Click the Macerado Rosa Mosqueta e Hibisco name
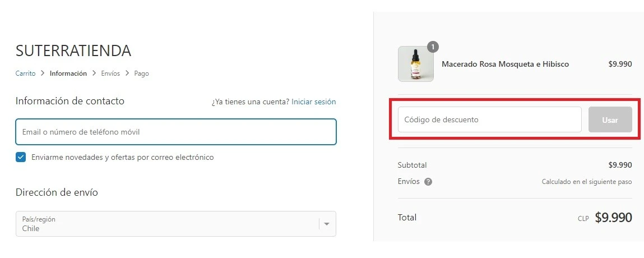Screen dimensions: 644x258 [x=505, y=64]
